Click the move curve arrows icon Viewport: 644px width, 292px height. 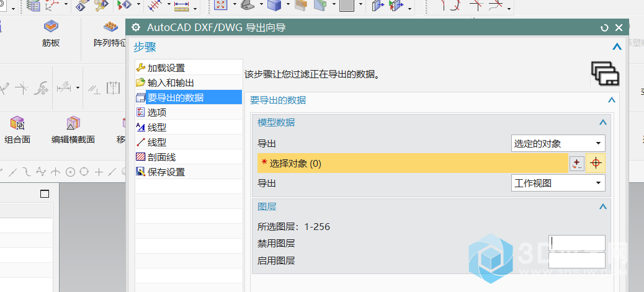coord(41,87)
